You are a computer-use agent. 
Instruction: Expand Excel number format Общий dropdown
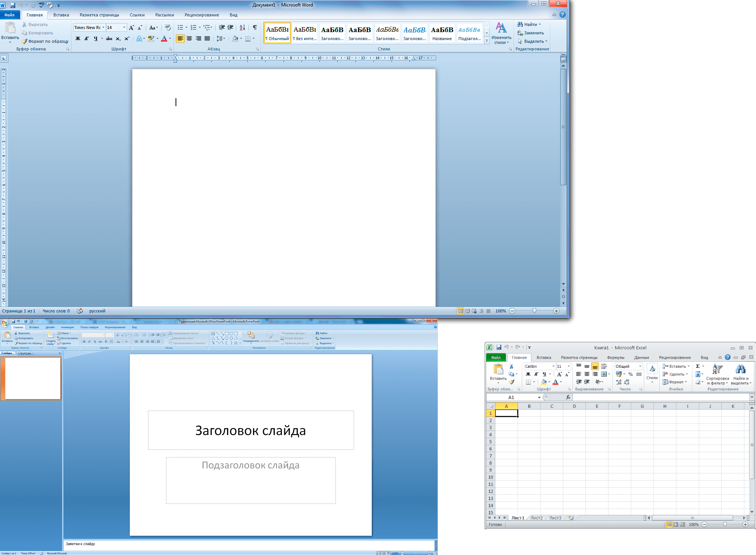tap(640, 366)
